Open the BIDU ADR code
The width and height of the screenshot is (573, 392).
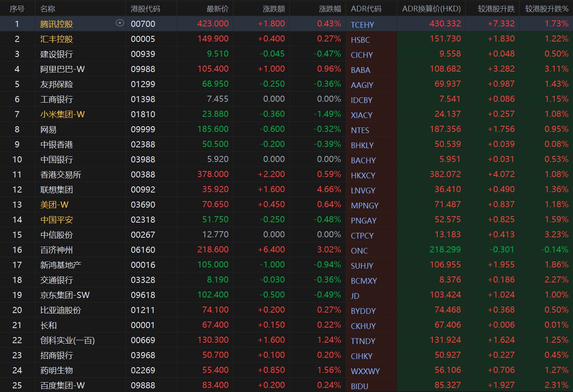tap(359, 386)
